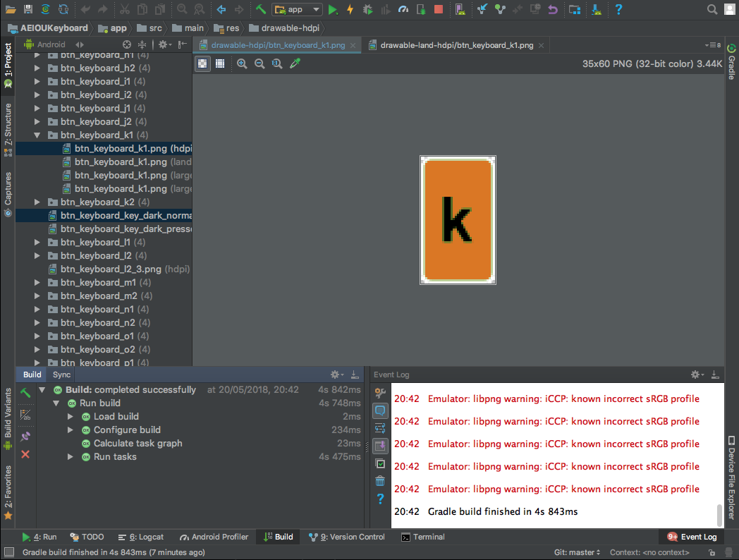Switch to the Sync tab

[61, 375]
